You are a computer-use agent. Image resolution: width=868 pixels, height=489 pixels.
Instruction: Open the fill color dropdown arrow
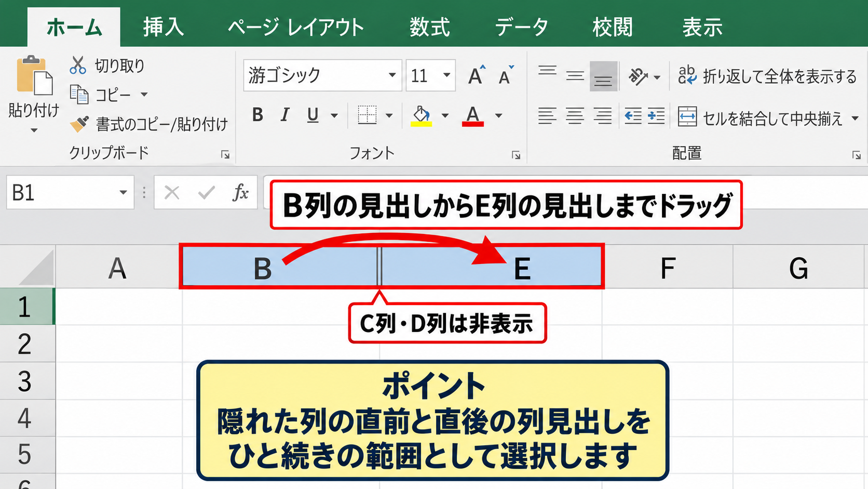point(445,115)
